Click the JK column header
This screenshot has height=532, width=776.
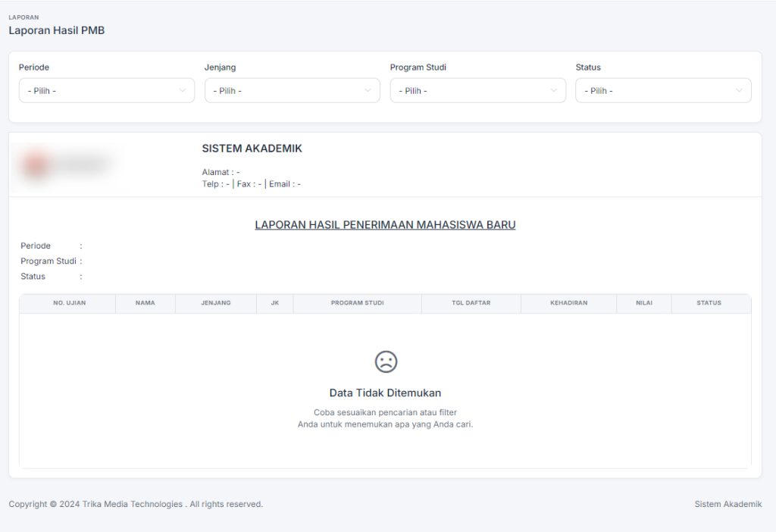coord(275,303)
